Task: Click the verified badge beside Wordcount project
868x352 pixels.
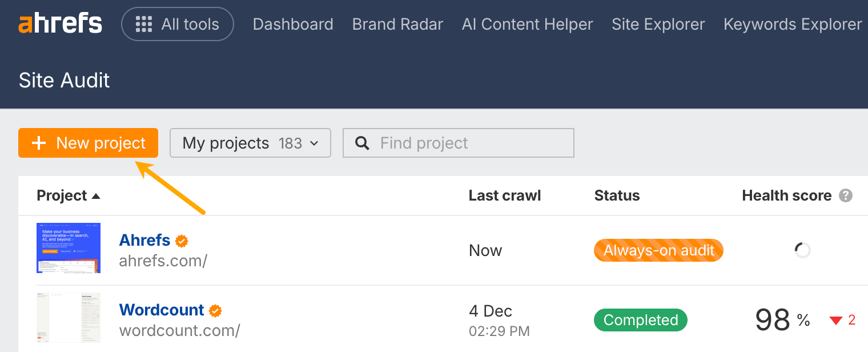Action: point(215,310)
